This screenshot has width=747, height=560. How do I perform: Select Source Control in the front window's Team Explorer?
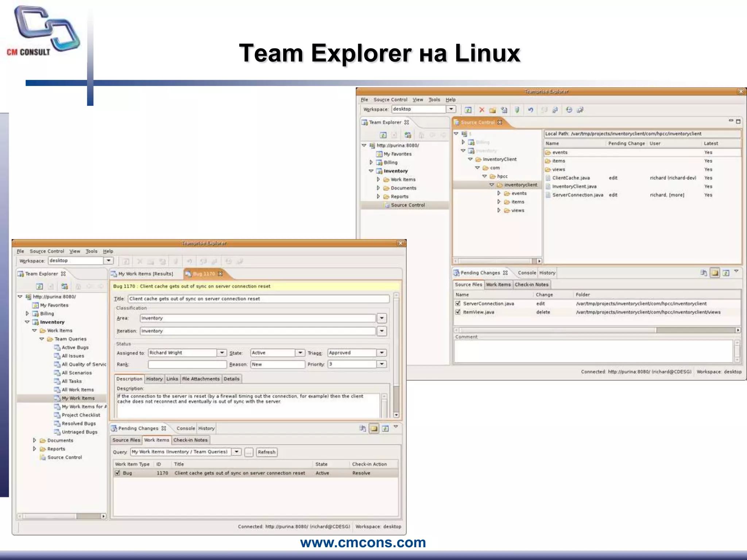click(64, 457)
